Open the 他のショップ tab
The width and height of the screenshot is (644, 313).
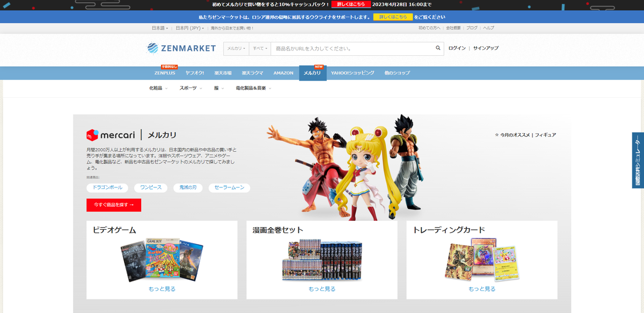coord(397,73)
